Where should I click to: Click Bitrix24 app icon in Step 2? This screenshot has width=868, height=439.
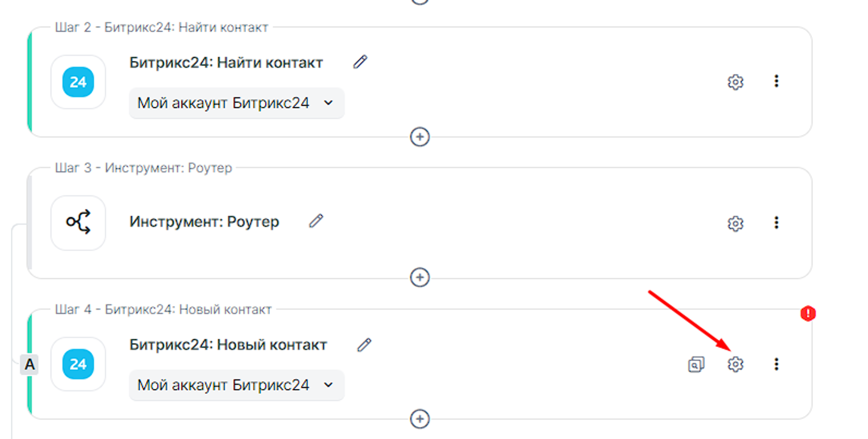tap(78, 82)
